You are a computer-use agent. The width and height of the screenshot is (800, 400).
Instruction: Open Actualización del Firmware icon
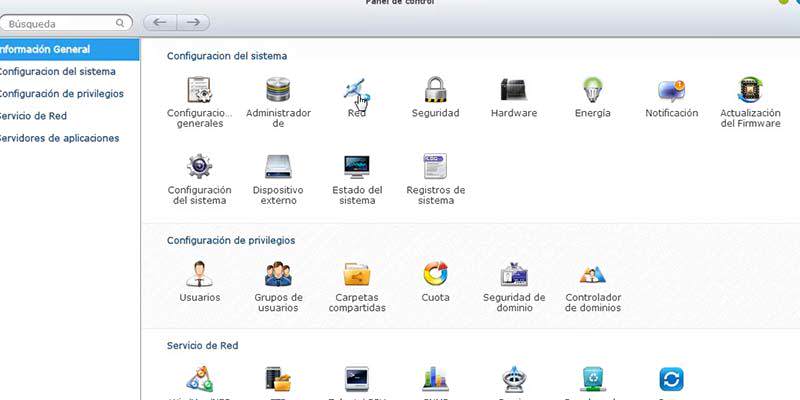coord(750,90)
